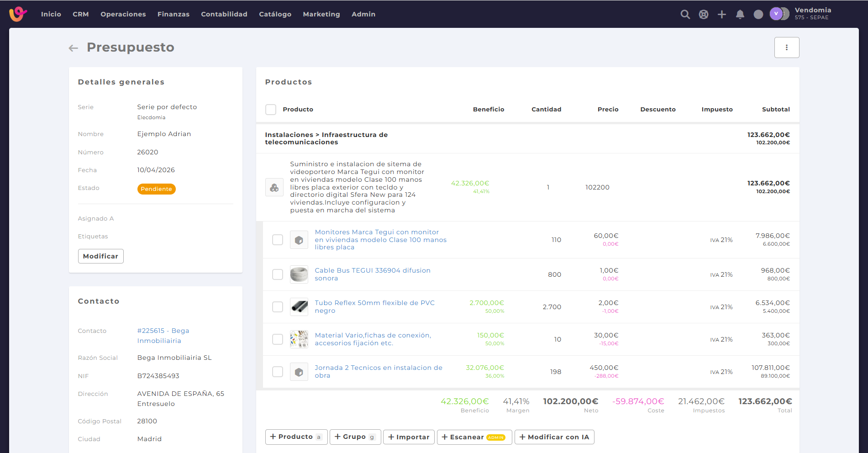This screenshot has width=868, height=453.
Task: Select the Jornada 2 Tecnicos row checkbox
Action: coord(278,372)
